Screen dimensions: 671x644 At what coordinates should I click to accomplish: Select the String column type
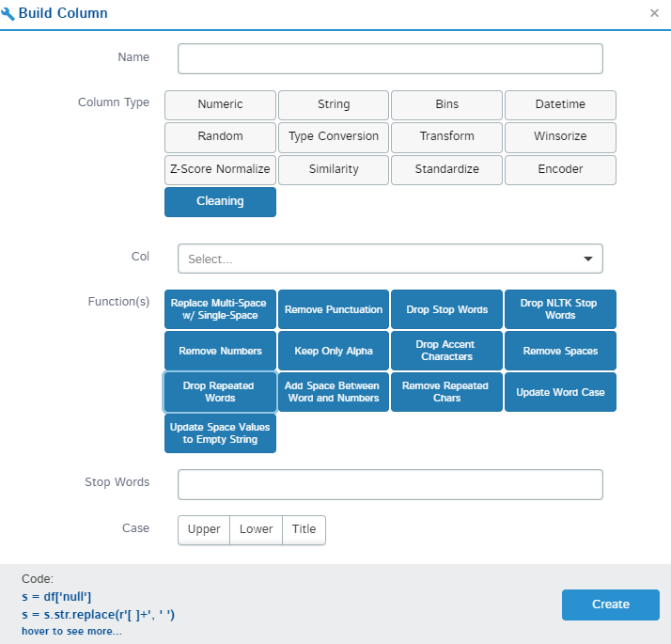(334, 105)
